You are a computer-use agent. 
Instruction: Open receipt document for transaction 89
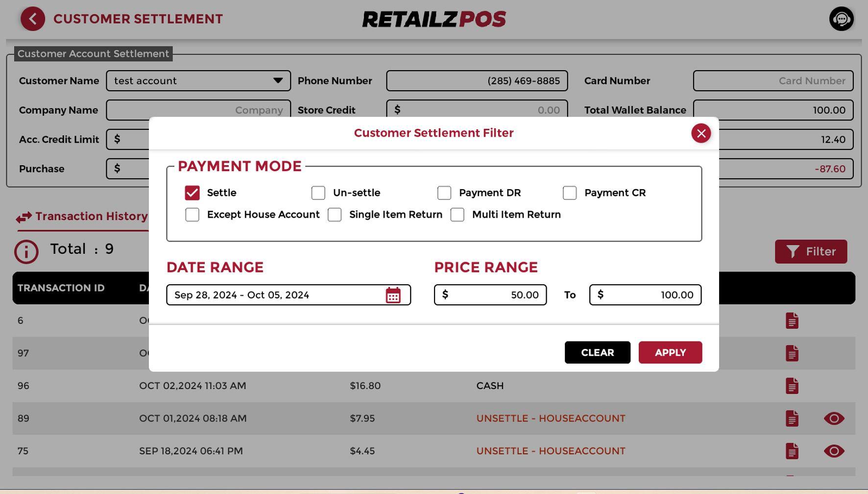coord(792,419)
